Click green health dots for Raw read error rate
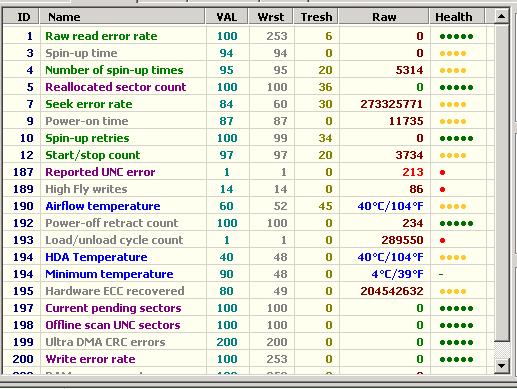This screenshot has height=389, width=517. [x=456, y=36]
